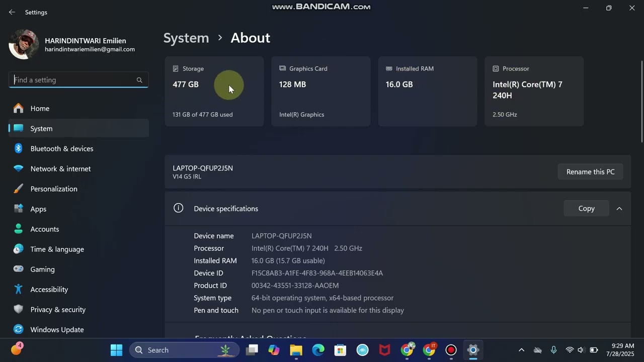
Task: Open the Processor card
Action: tap(534, 91)
